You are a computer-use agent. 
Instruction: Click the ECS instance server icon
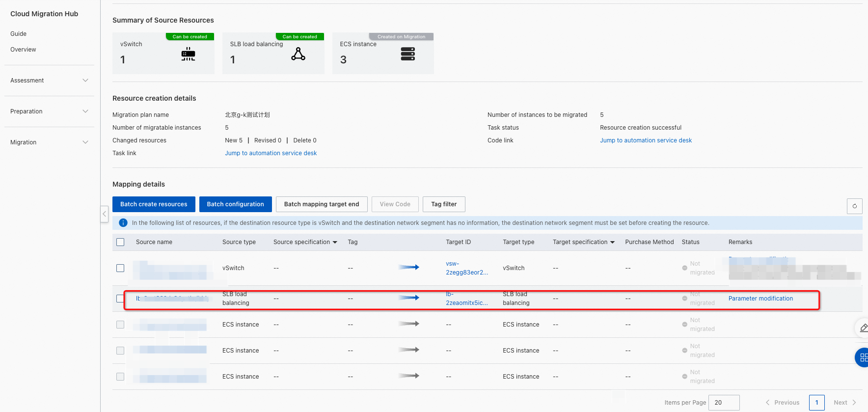(407, 54)
